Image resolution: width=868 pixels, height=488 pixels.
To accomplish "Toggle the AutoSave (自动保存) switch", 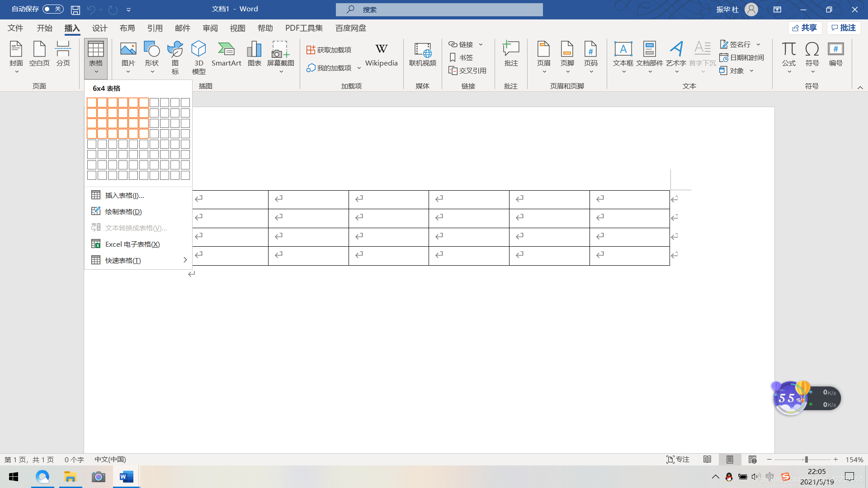I will click(x=53, y=9).
